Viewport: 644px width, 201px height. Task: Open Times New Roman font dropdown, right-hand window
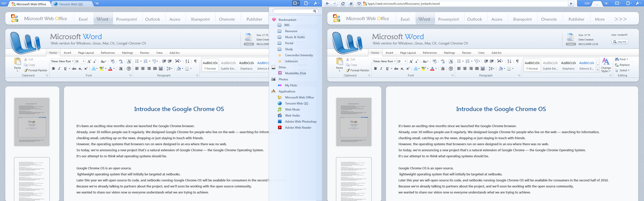click(x=395, y=61)
